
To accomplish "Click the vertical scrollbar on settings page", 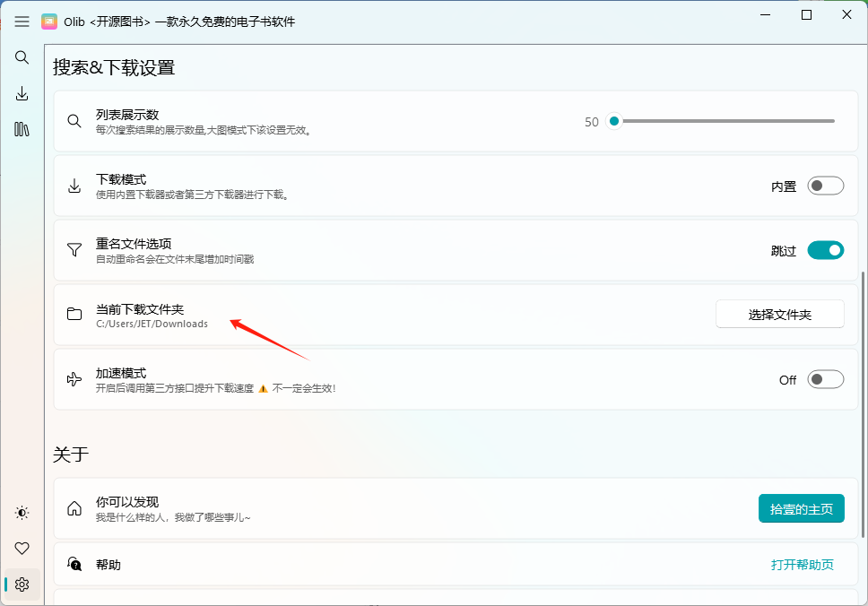I will 863,404.
